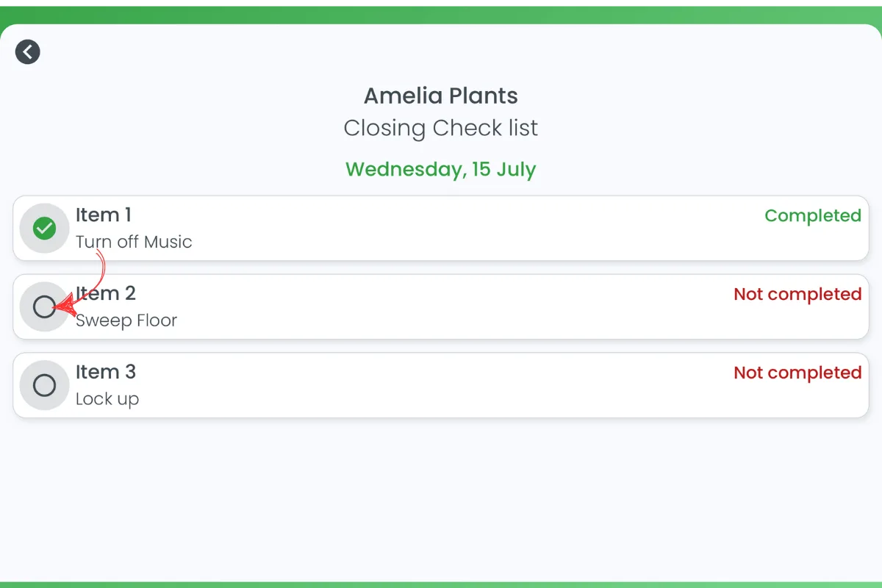
Task: Click Item 2's Not completed status
Action: 797,294
